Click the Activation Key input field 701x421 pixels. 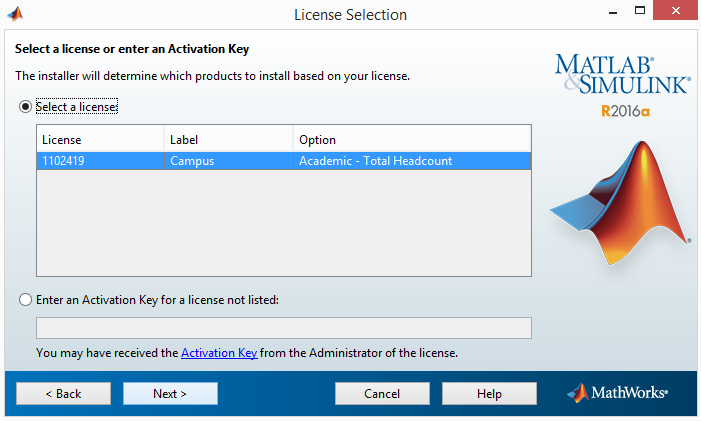pyautogui.click(x=284, y=328)
